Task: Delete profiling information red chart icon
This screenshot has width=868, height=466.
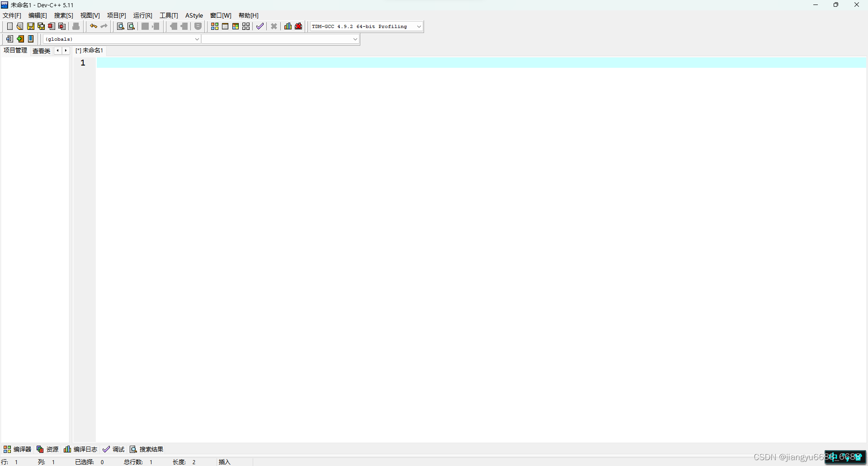Action: (298, 26)
